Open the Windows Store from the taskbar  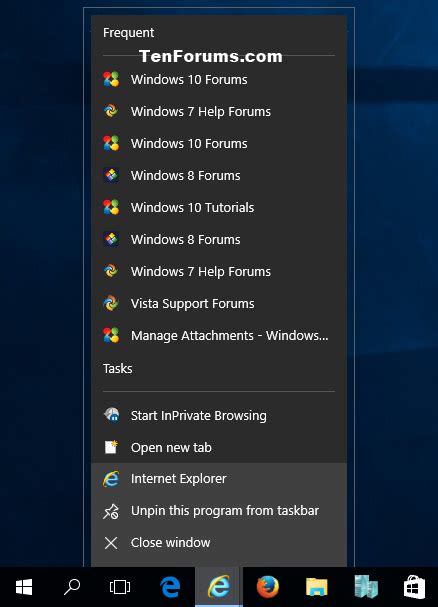(x=414, y=587)
